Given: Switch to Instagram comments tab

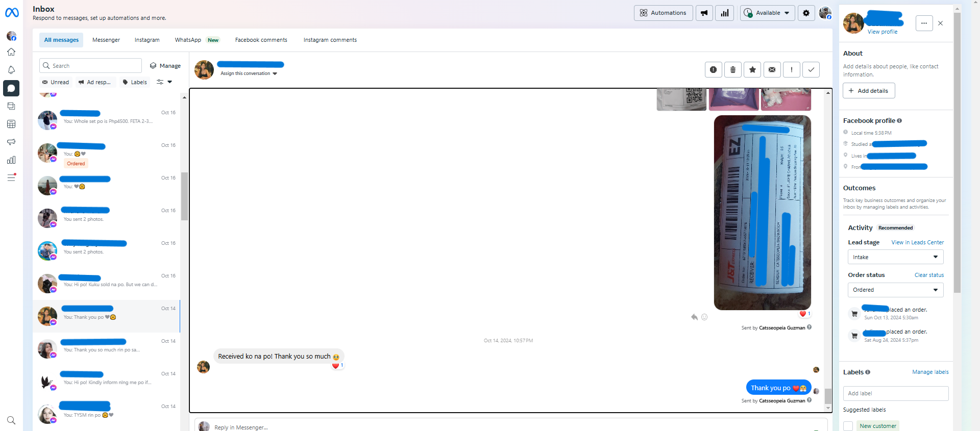Looking at the screenshot, I should (330, 40).
